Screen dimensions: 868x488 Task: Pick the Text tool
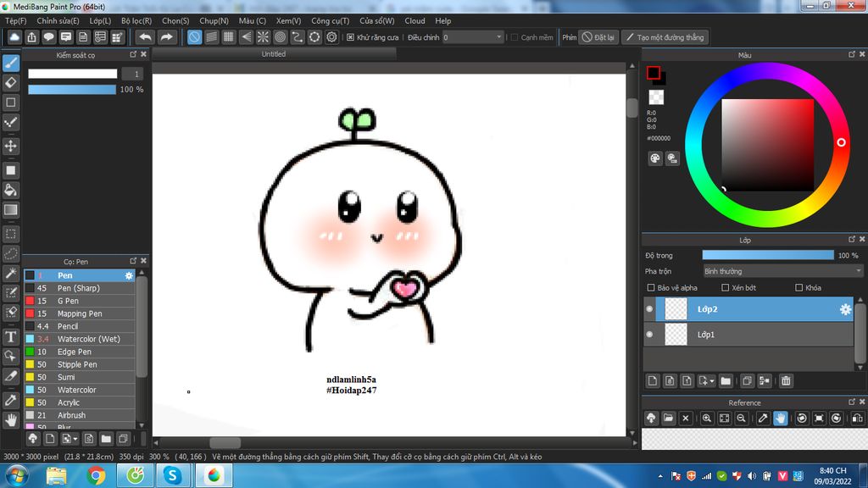tap(11, 337)
